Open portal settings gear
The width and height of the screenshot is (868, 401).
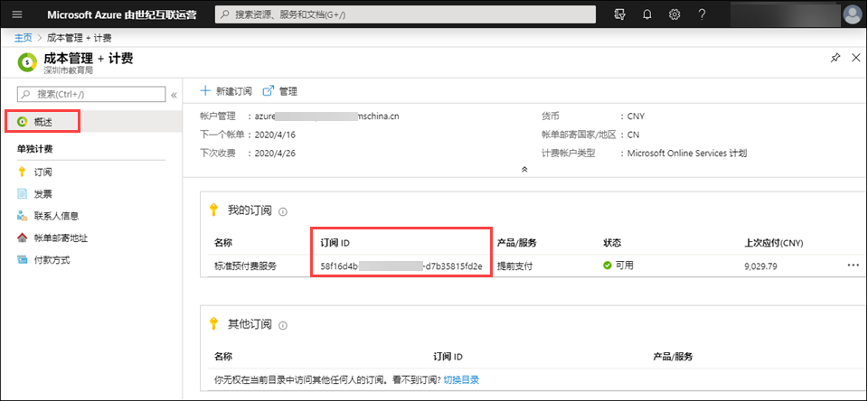(x=675, y=14)
